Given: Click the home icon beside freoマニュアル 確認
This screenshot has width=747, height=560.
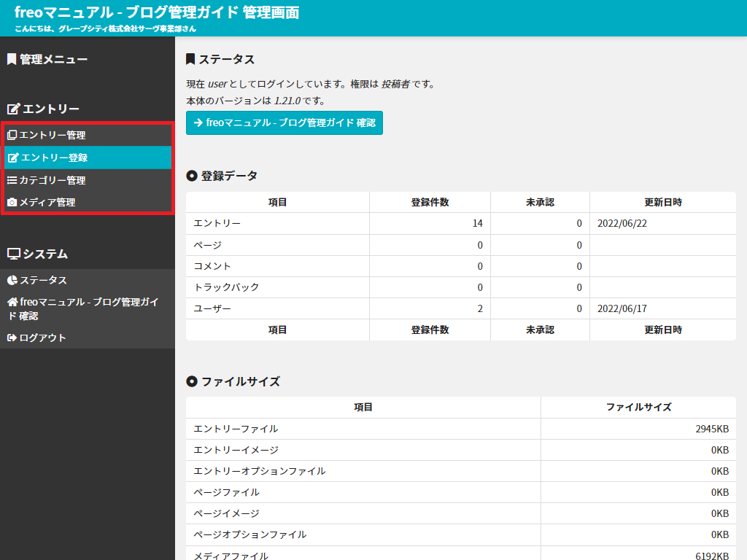Looking at the screenshot, I should click(12, 302).
